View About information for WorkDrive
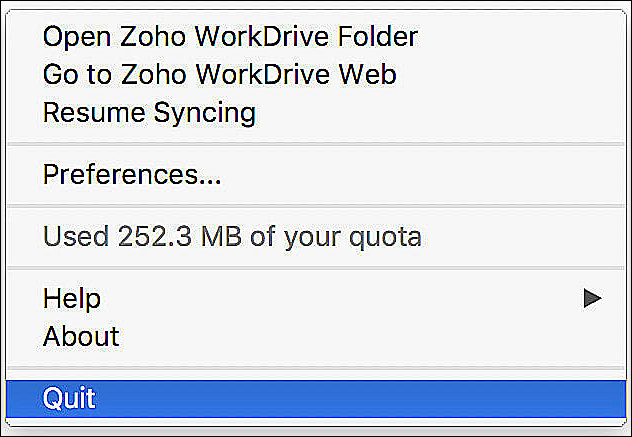 (x=81, y=336)
